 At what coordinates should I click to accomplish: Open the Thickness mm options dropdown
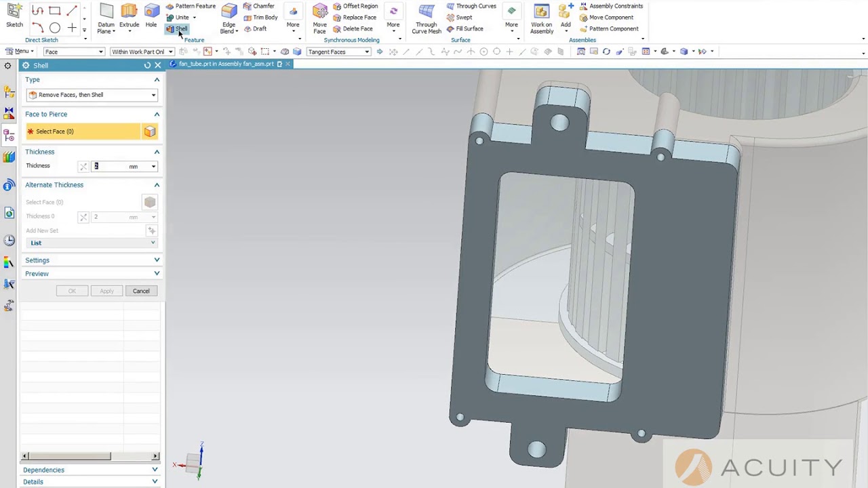pos(154,167)
